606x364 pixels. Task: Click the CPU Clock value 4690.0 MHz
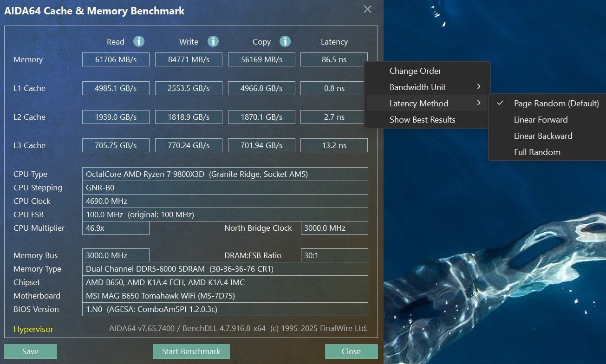(x=225, y=201)
